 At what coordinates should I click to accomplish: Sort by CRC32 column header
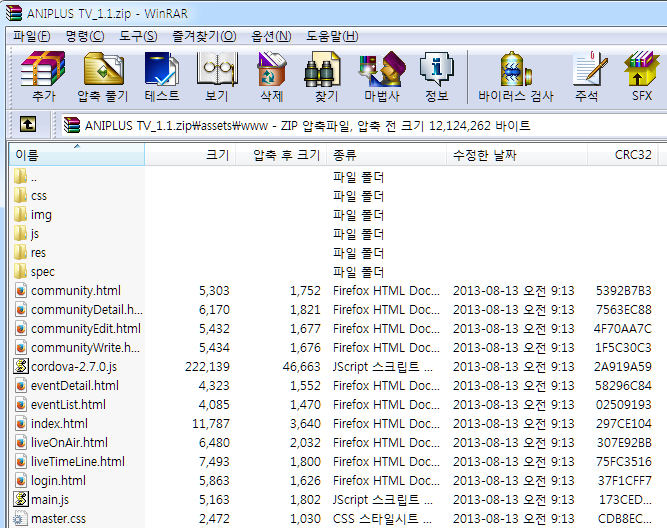coord(623,154)
